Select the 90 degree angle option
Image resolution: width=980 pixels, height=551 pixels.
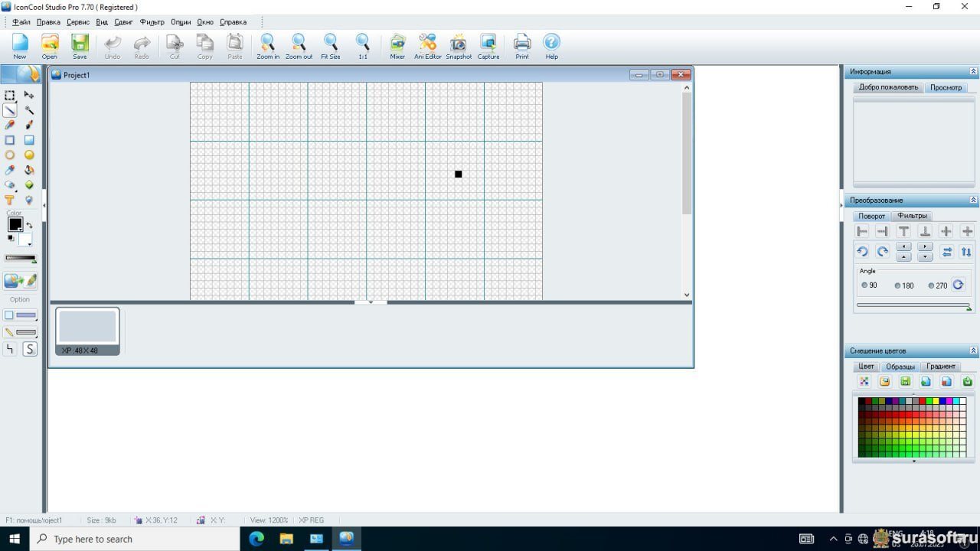coord(869,285)
